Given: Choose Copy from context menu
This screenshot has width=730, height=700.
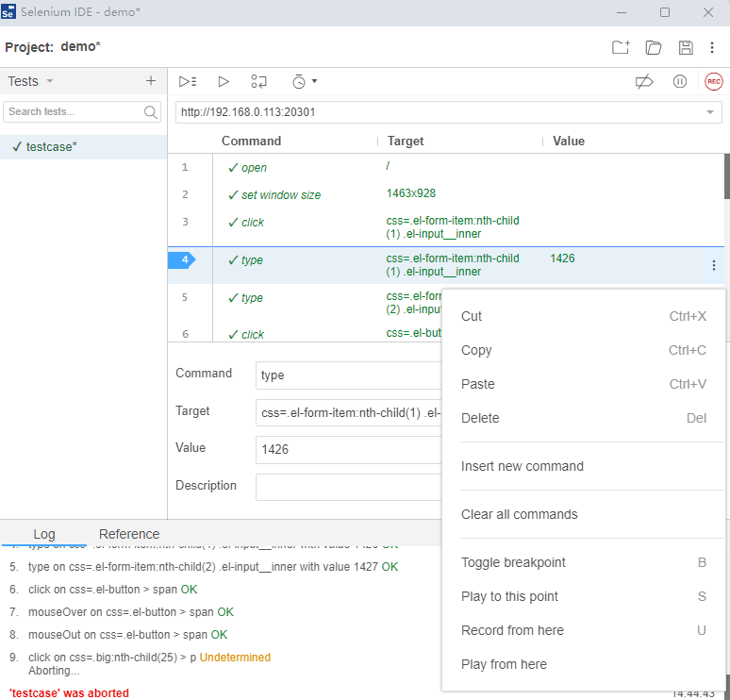Looking at the screenshot, I should click(x=584, y=350).
